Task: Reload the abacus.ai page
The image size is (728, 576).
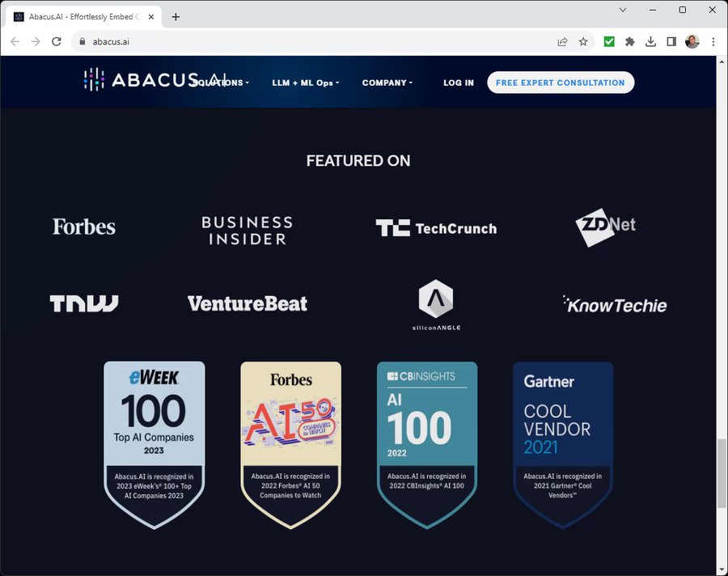Action: click(57, 42)
